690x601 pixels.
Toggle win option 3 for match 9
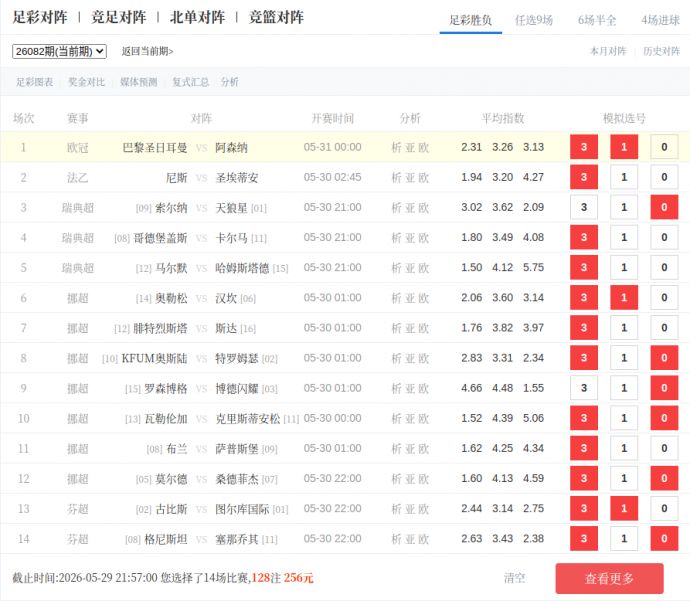pos(584,388)
